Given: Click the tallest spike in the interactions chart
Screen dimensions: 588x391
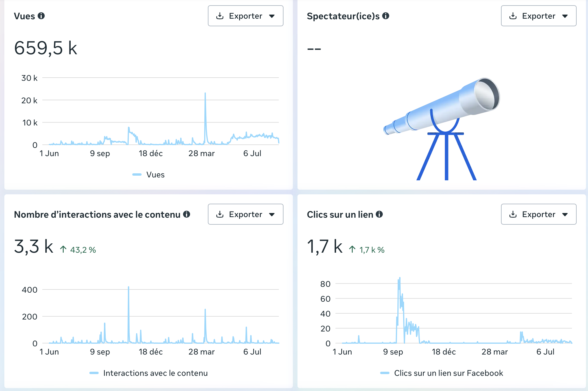Looking at the screenshot, I should click(x=128, y=288).
